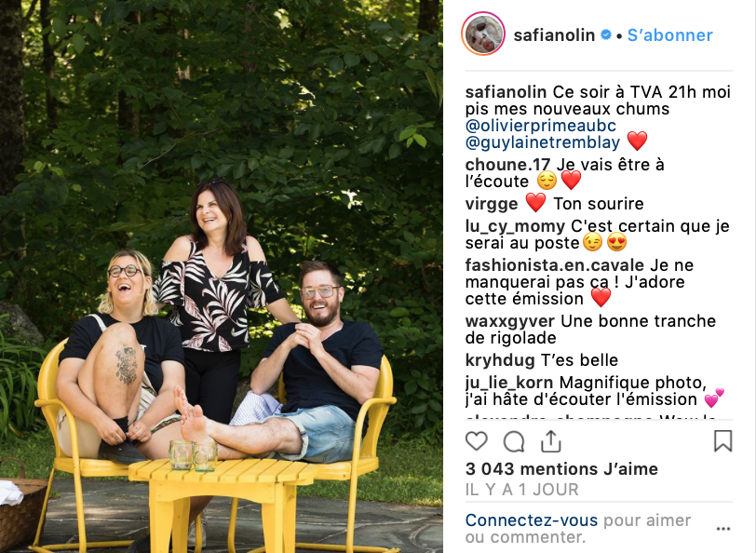Open the comment speech bubble icon
Screen dimensions: 756x553
coord(514,441)
